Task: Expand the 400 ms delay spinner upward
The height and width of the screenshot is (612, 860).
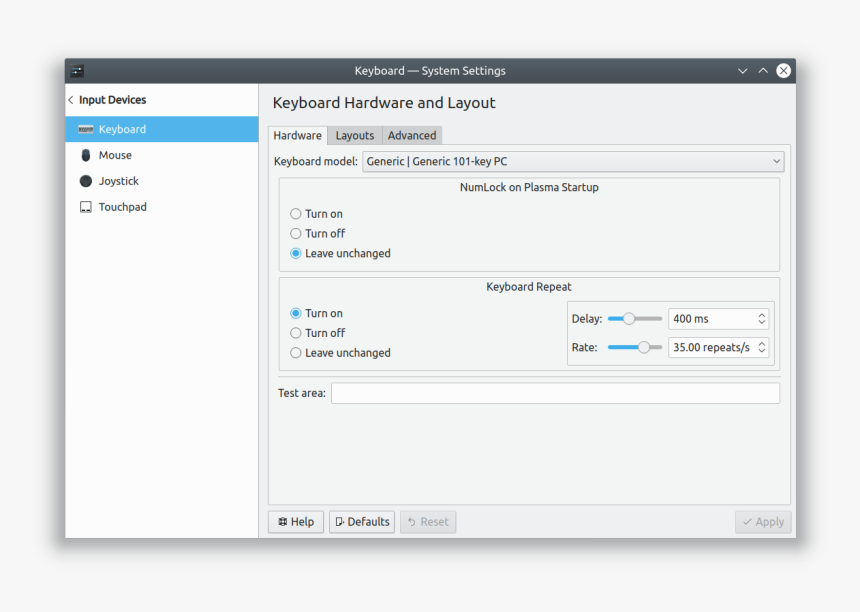Action: 760,313
